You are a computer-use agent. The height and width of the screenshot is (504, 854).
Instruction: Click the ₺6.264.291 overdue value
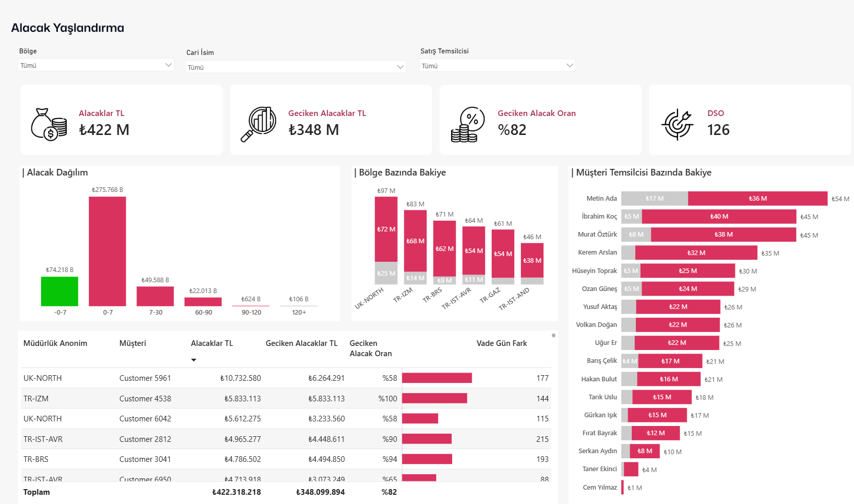pos(326,378)
